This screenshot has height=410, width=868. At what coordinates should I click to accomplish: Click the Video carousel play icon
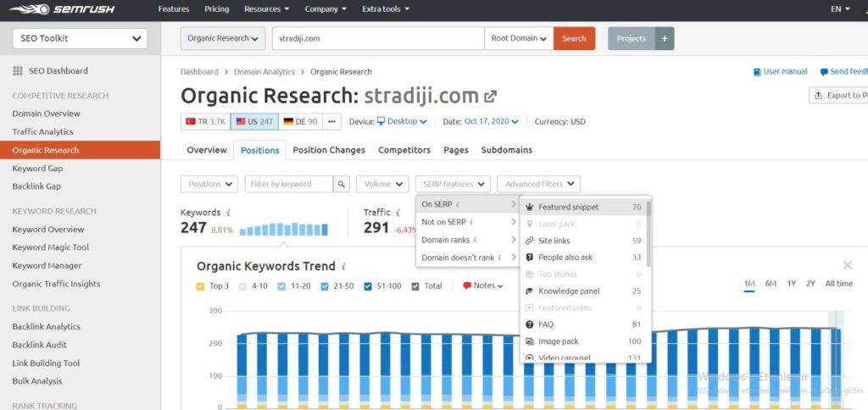tap(529, 357)
